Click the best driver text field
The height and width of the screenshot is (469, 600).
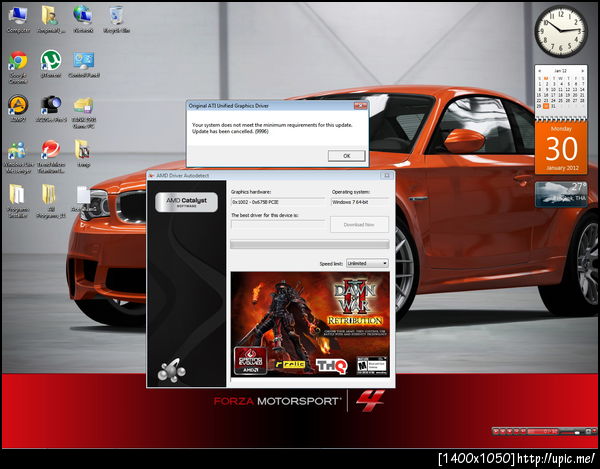(277, 225)
